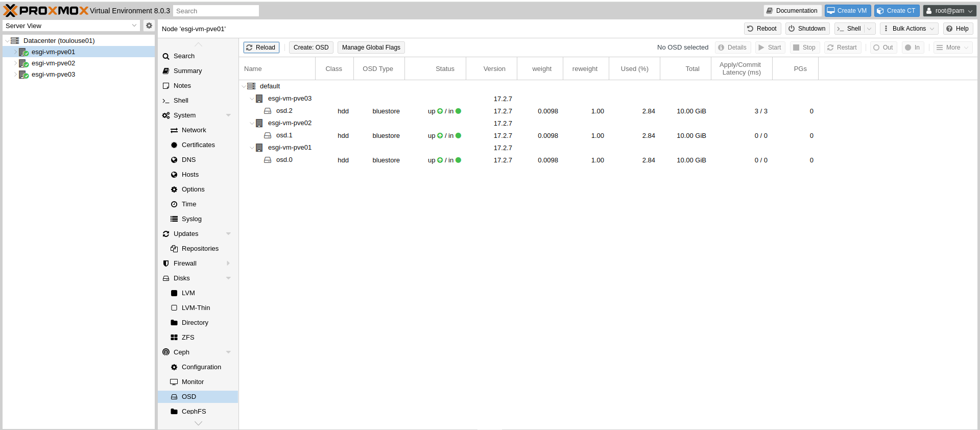This screenshot has height=430, width=980.
Task: Open the root@pam user menu
Action: pyautogui.click(x=949, y=11)
